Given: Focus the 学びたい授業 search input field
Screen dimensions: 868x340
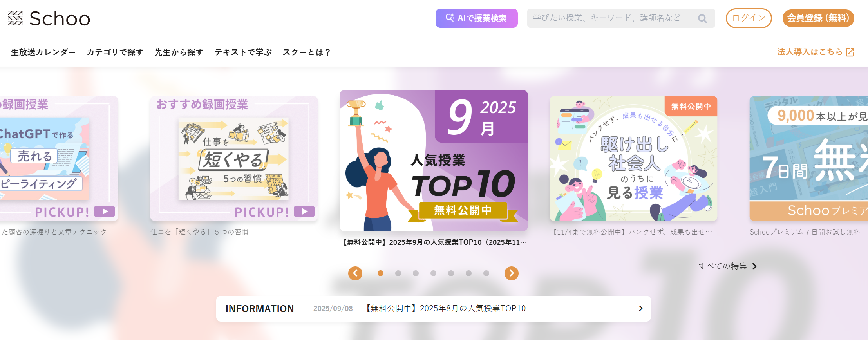Looking at the screenshot, I should pos(621,18).
